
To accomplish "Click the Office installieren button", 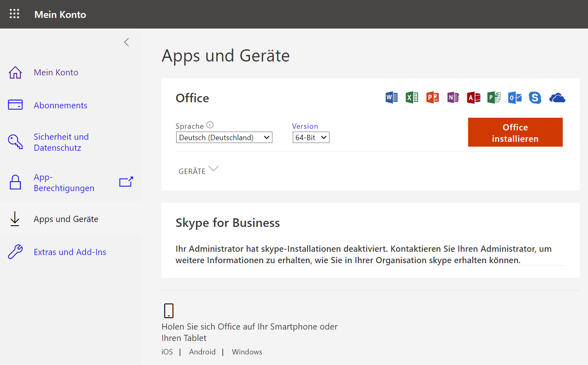I will 515,132.
